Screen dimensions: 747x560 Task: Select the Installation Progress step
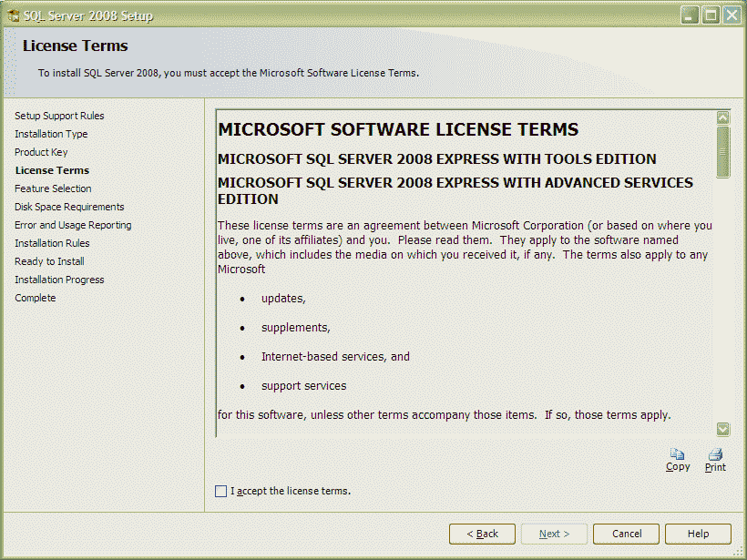[x=59, y=280]
